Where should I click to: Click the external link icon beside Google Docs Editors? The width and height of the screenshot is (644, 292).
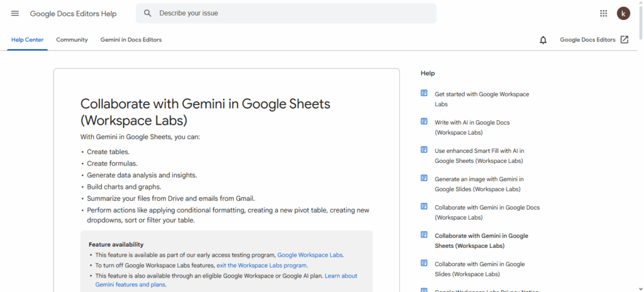point(625,40)
